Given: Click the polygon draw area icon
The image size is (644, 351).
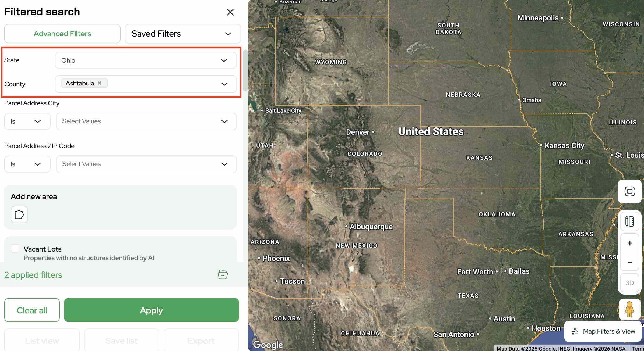Looking at the screenshot, I should 19,214.
